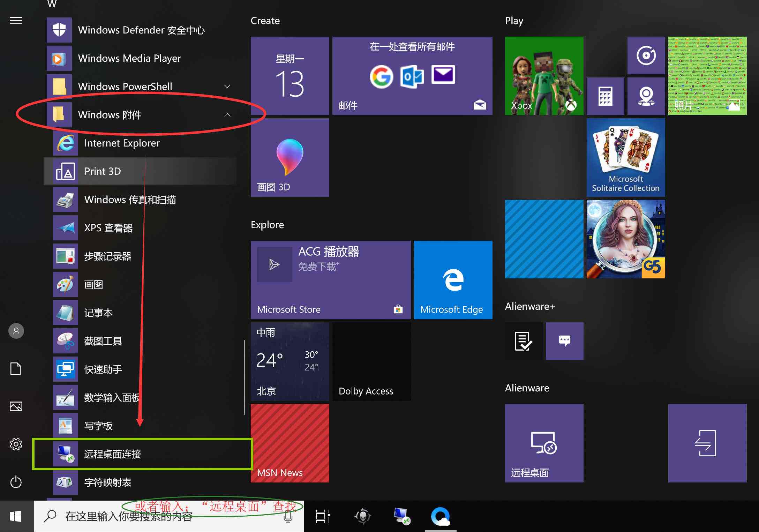Launch Microsoft Edge tile
The image size is (759, 532).
point(453,280)
